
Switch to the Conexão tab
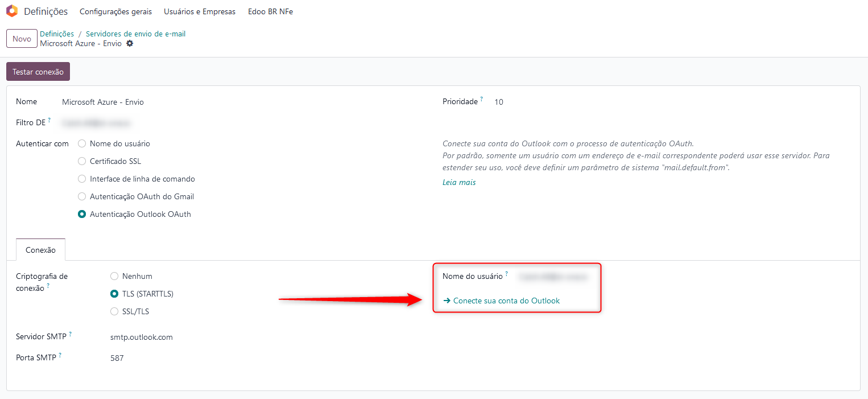(x=41, y=250)
